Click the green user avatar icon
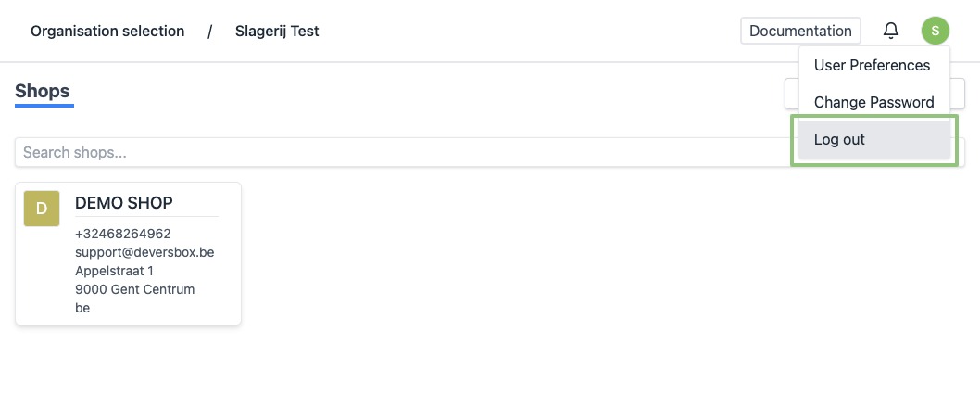 coord(936,31)
